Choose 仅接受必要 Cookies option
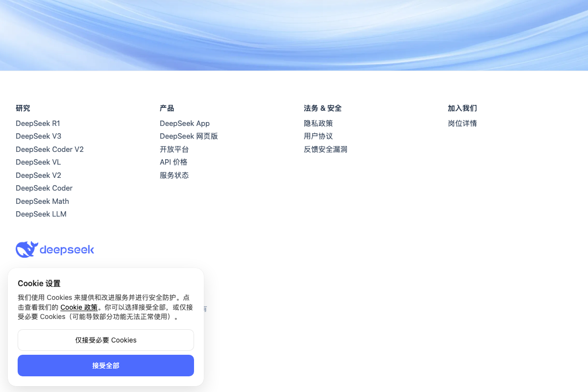Screen dimensions: 588x392 click(106, 340)
